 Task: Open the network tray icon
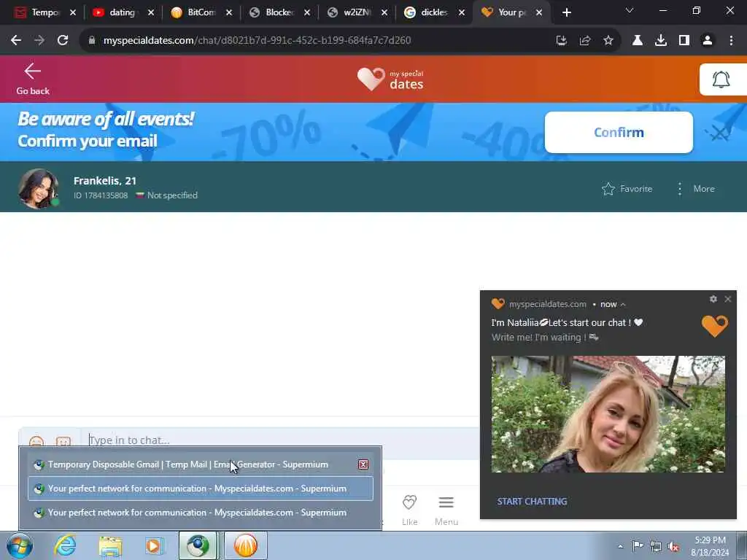point(656,547)
